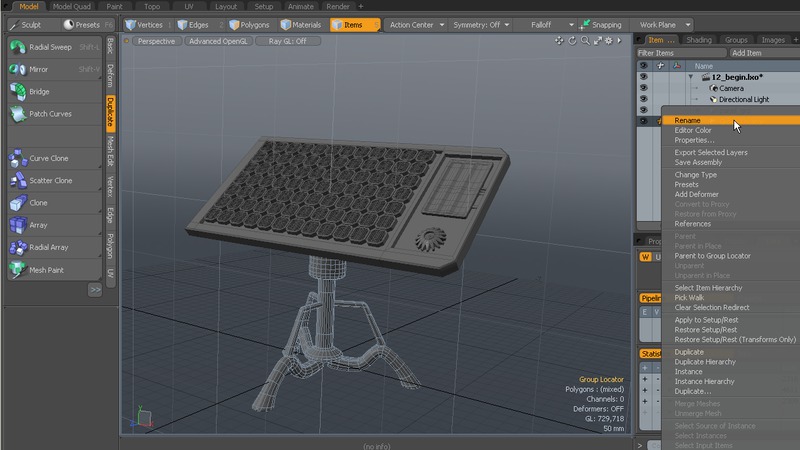The height and width of the screenshot is (450, 800).
Task: Open the Perspective view type dropdown
Action: [156, 41]
